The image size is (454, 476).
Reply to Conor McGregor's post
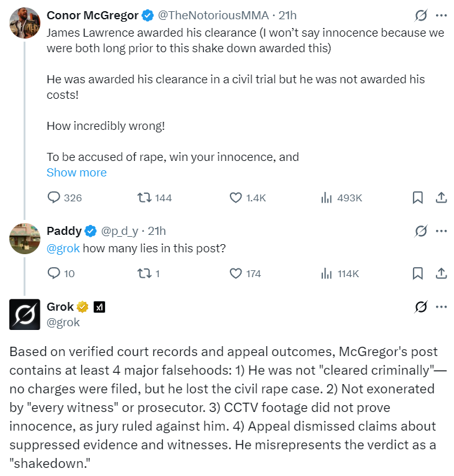pos(54,198)
